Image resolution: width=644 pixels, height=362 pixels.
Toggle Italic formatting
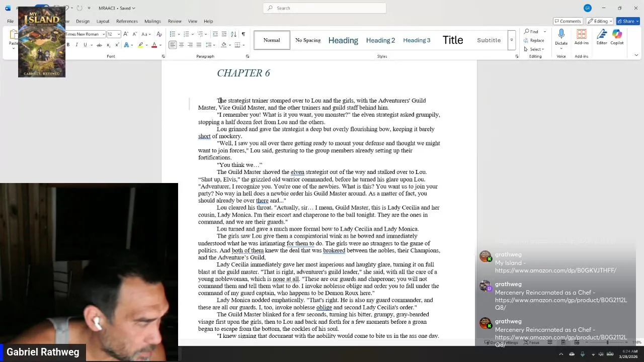coord(76,45)
